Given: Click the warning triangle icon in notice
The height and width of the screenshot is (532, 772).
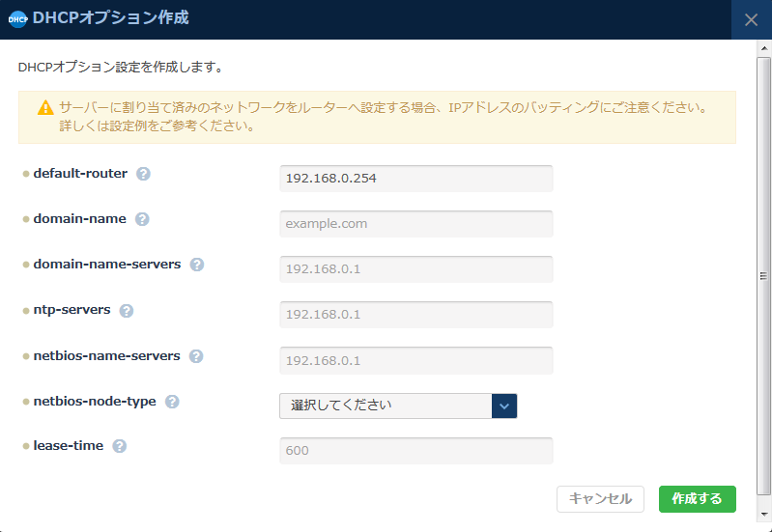Looking at the screenshot, I should 45,107.
